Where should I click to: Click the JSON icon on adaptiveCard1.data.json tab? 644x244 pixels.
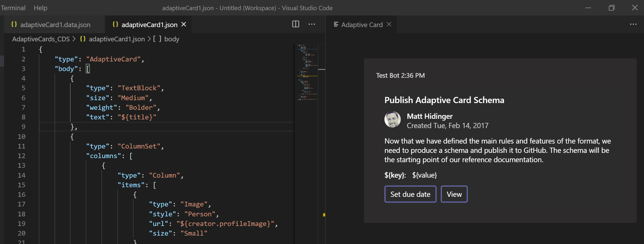14,24
